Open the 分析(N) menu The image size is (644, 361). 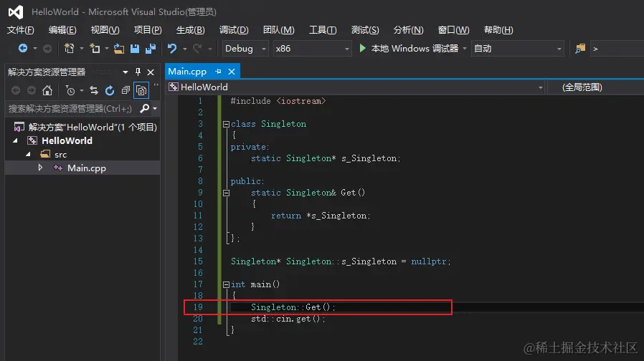[x=408, y=30]
